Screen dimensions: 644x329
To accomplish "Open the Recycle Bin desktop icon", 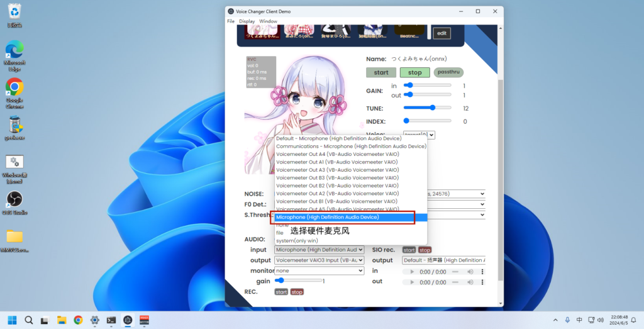I will (x=14, y=16).
